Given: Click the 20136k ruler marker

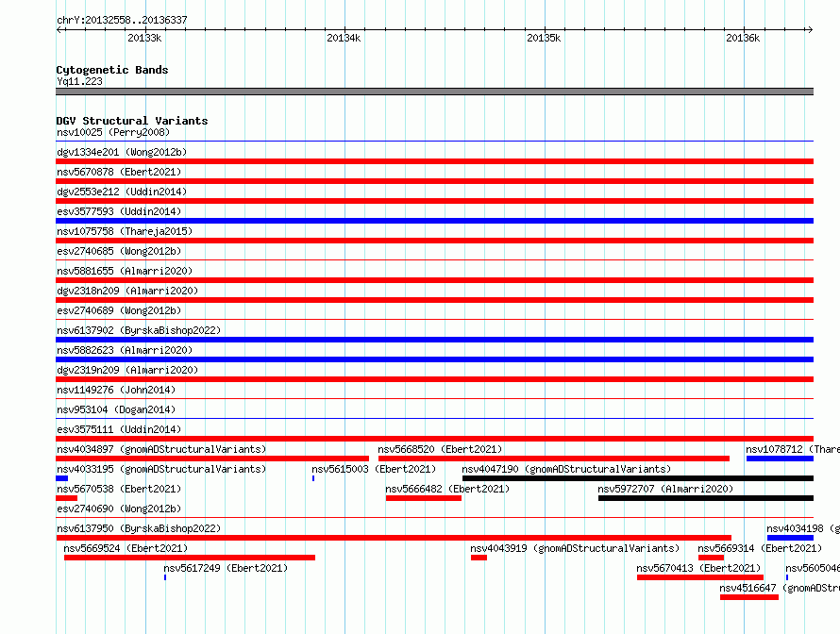Looking at the screenshot, I should [x=743, y=38].
